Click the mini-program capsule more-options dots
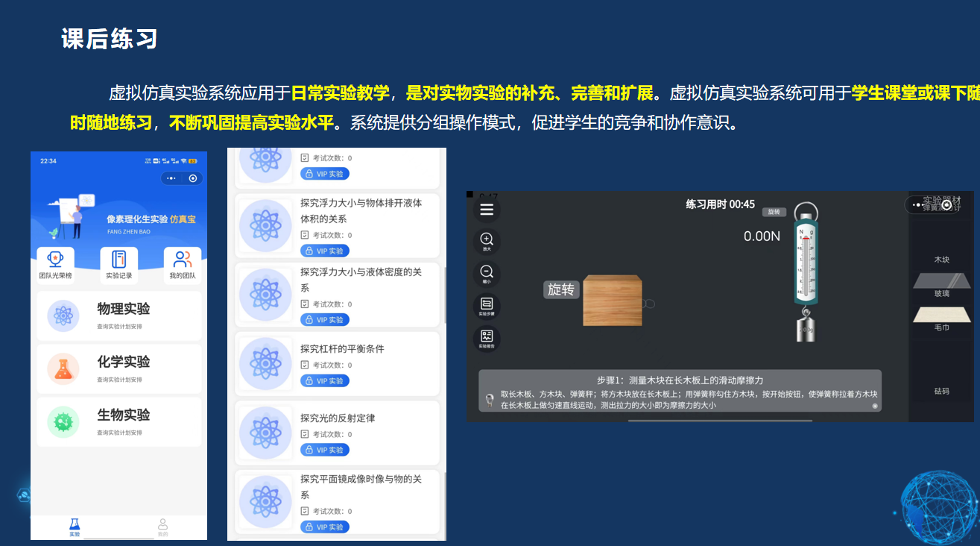The height and width of the screenshot is (546, 980). 172,178
